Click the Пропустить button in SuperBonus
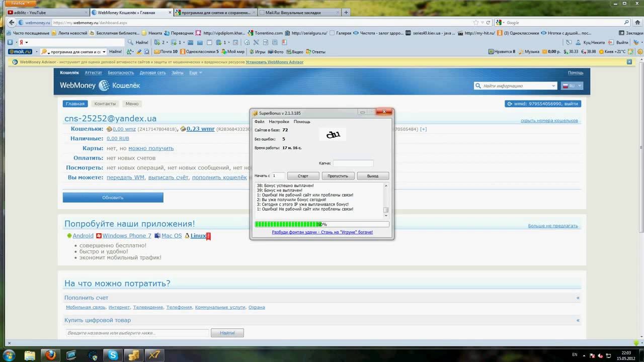This screenshot has height=362, width=644. 338,176
